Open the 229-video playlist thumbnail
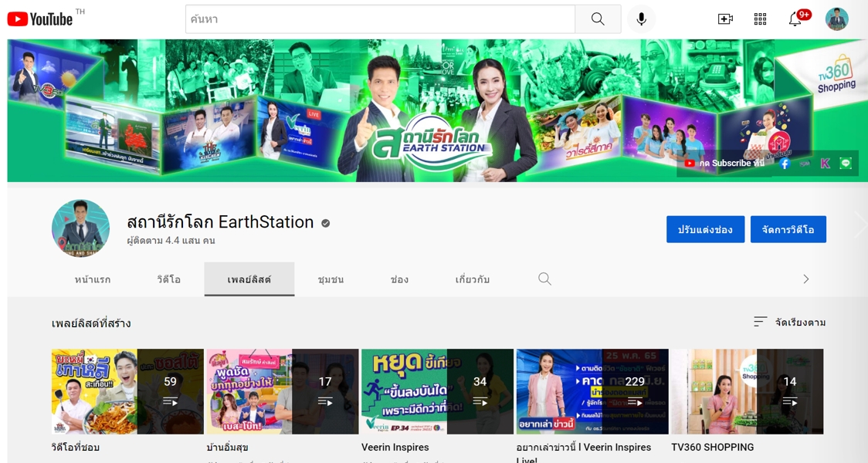Viewport: 868px width, 463px height. click(x=592, y=391)
